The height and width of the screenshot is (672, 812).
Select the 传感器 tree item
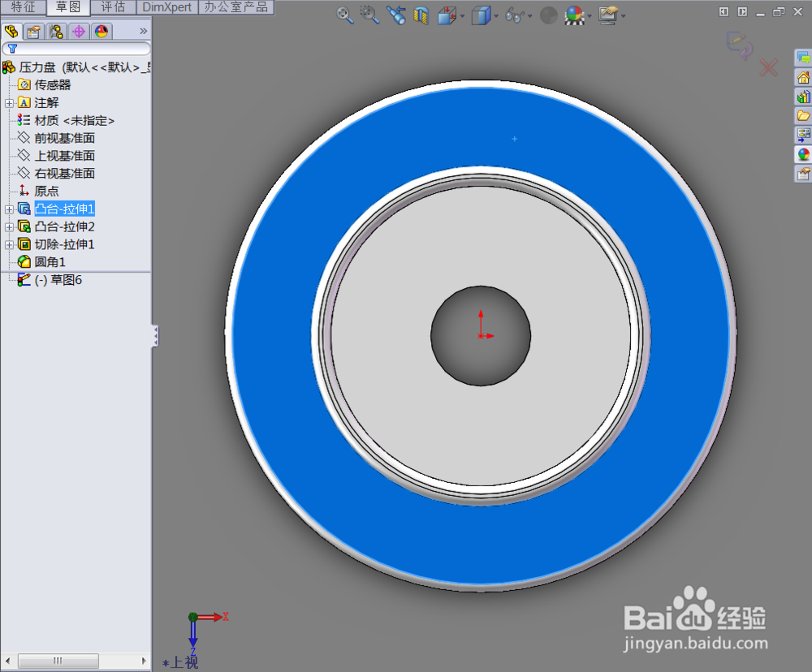coord(45,85)
